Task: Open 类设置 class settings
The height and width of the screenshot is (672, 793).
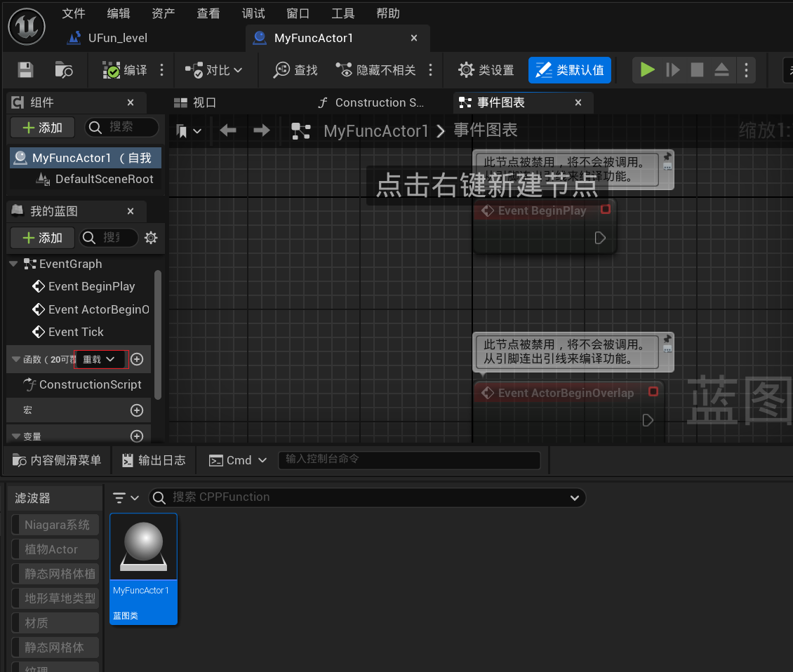Action: [x=486, y=69]
